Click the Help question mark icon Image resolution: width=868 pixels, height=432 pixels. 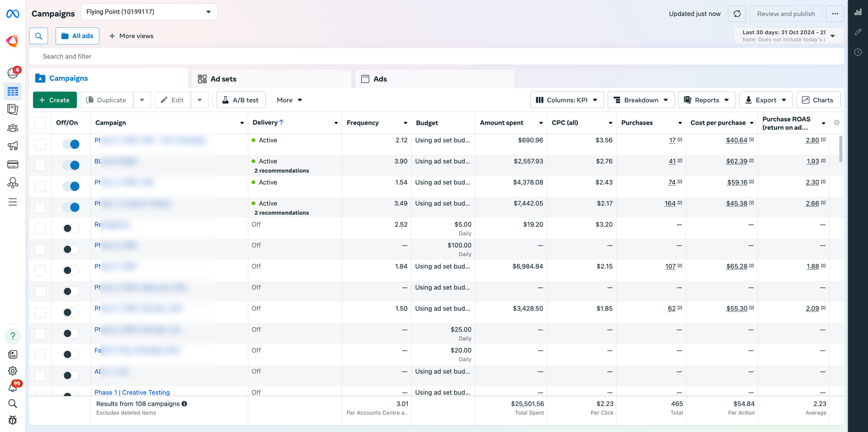(13, 336)
